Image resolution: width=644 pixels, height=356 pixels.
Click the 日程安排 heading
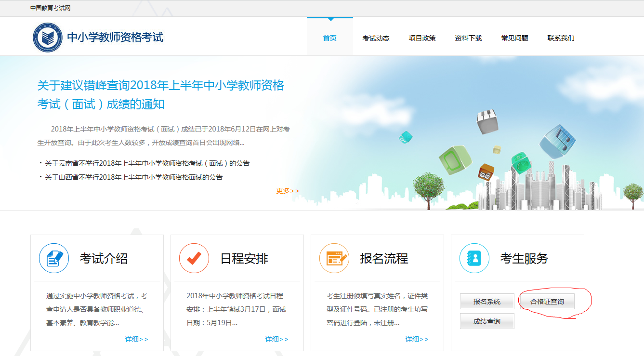[x=244, y=259]
